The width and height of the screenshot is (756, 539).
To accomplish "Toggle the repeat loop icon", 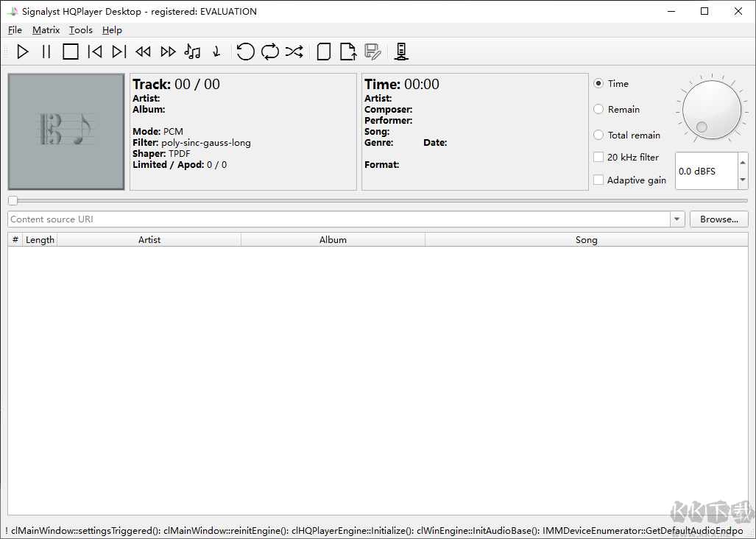I will [x=269, y=52].
